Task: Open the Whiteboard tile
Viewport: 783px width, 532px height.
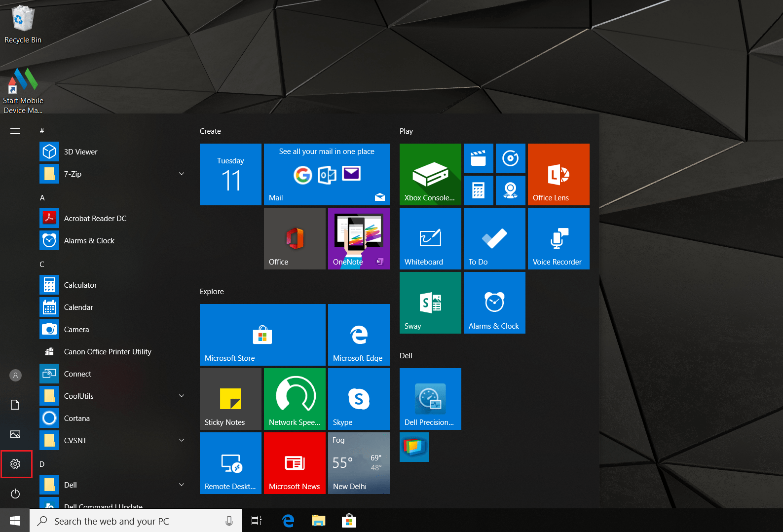Action: point(430,238)
